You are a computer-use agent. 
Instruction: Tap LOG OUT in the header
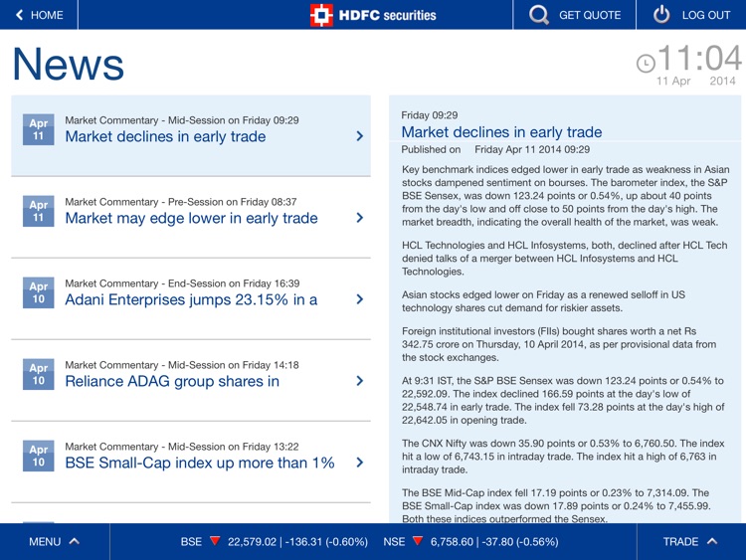[706, 15]
